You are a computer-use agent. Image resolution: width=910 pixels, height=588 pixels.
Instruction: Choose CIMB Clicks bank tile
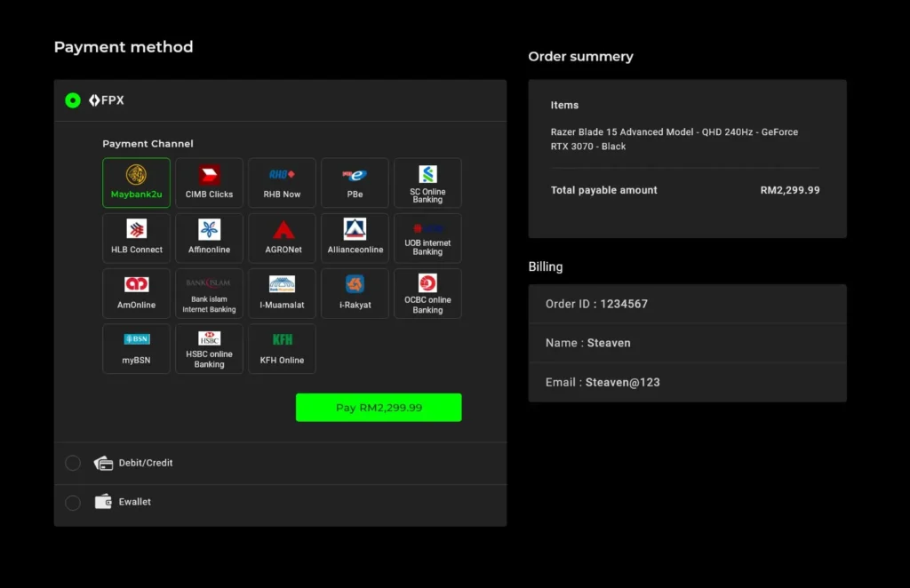209,183
